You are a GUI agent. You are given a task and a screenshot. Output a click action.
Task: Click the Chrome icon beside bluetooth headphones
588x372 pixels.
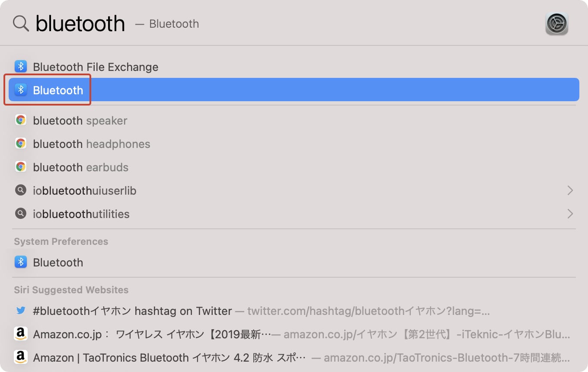coord(21,144)
